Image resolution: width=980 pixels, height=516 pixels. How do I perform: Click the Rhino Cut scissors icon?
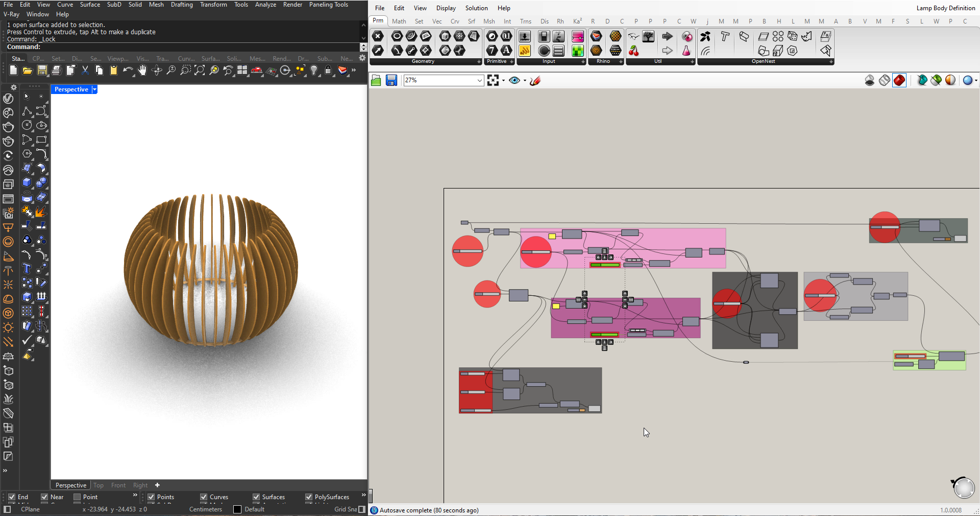click(x=85, y=71)
